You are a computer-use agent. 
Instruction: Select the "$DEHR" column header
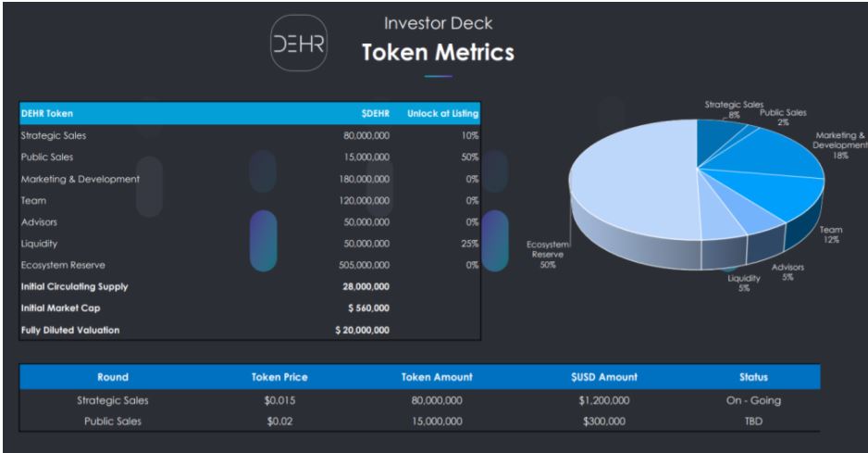376,113
